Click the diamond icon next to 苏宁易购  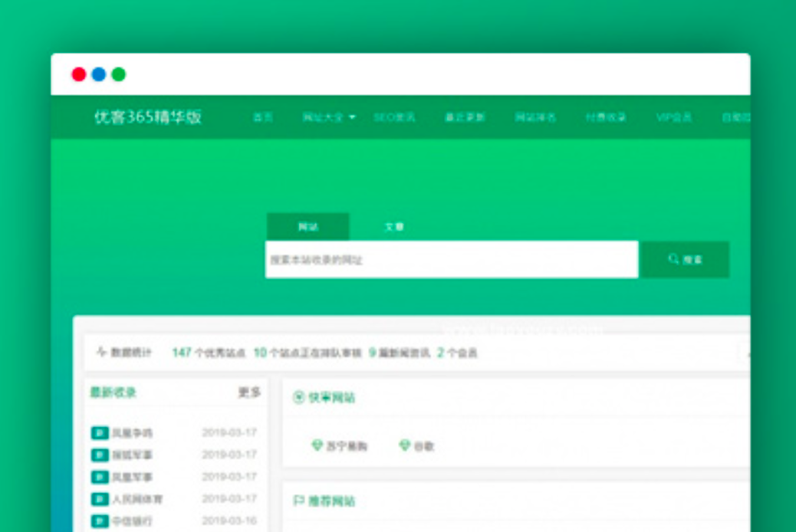[x=317, y=445]
